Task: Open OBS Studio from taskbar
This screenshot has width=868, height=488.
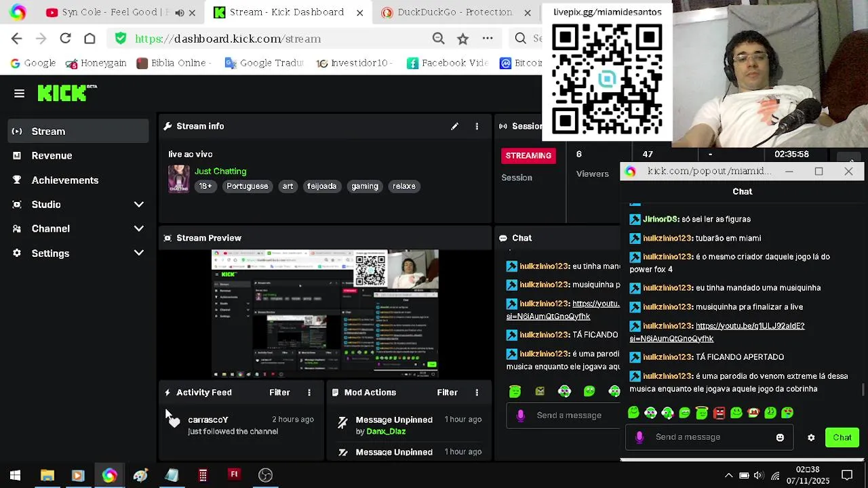Action: (x=265, y=475)
